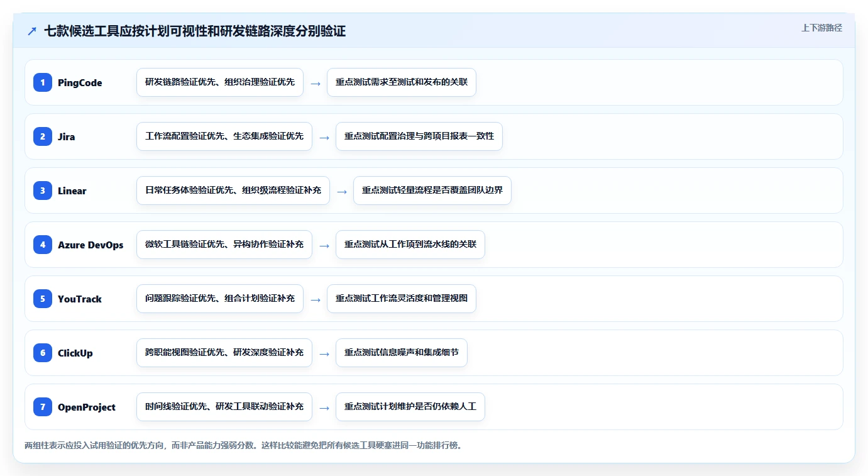The width and height of the screenshot is (868, 476).
Task: Click the number 6 badge beside ClickUp
Action: [x=43, y=353]
